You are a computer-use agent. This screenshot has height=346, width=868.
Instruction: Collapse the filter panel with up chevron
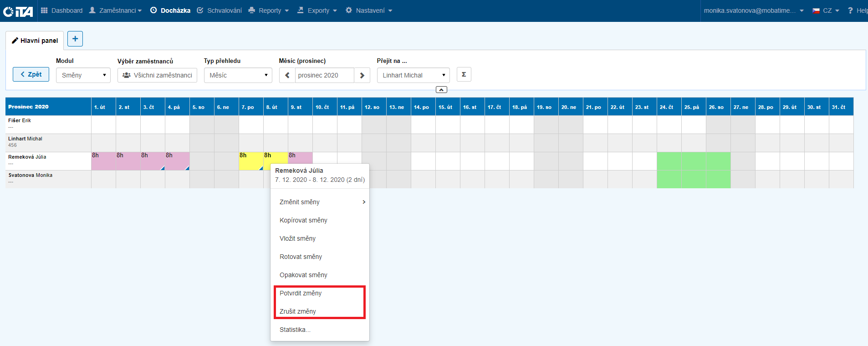point(441,90)
